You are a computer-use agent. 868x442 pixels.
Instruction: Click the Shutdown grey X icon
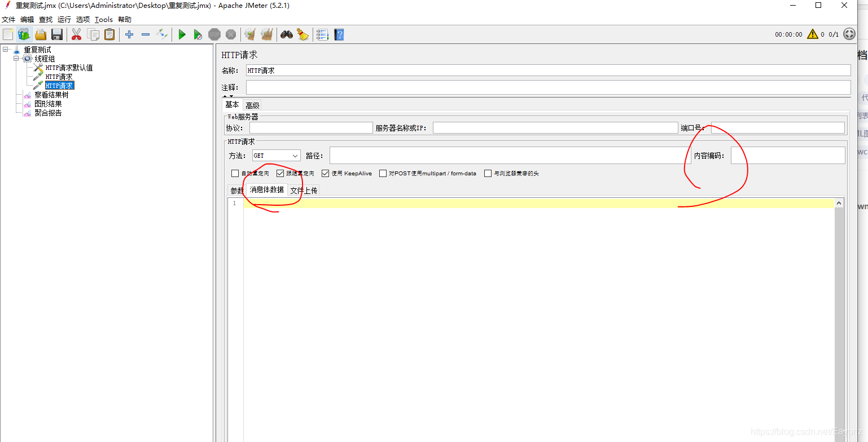pyautogui.click(x=231, y=34)
